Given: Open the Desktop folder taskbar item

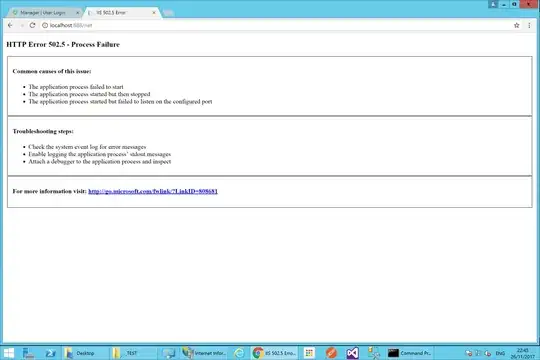Looking at the screenshot, I should tap(85, 353).
